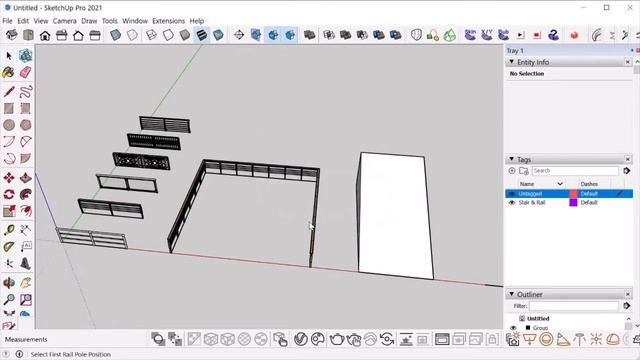Toggle visibility of Untagged tag

pyautogui.click(x=511, y=194)
